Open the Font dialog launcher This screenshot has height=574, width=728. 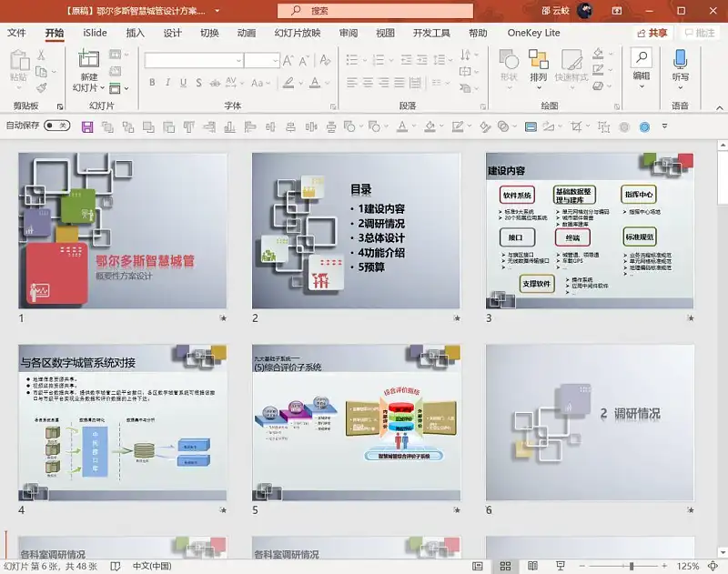[x=333, y=106]
